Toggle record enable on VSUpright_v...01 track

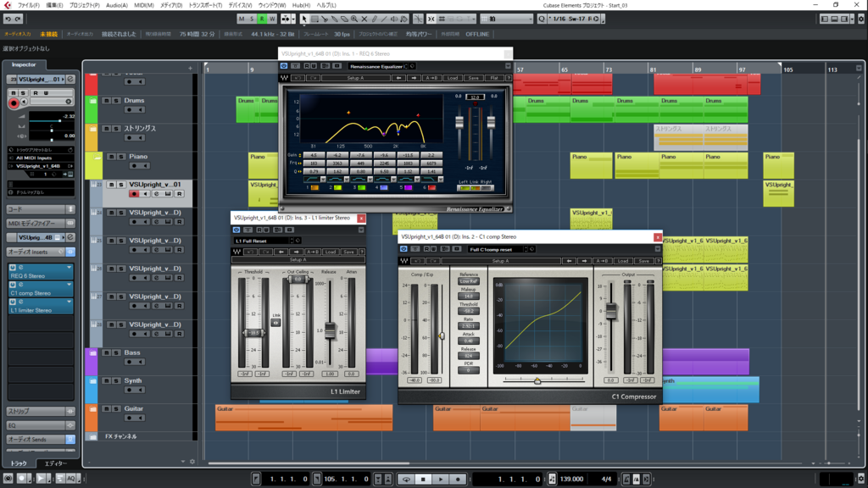coord(133,194)
